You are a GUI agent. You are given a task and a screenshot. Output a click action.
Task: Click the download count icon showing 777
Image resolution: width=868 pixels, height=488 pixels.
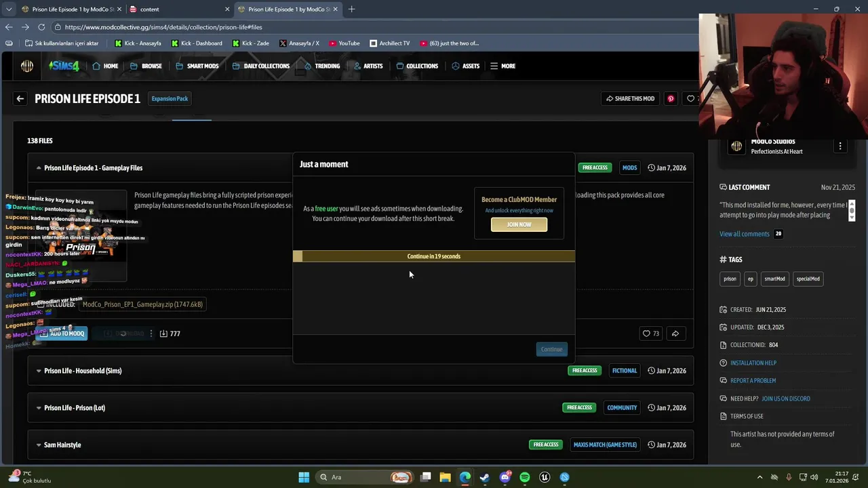(163, 333)
